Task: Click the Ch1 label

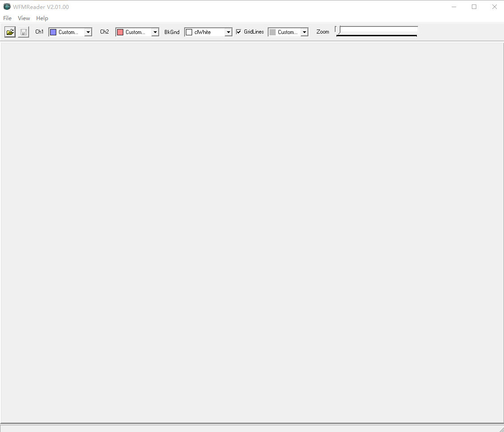Action: click(39, 31)
